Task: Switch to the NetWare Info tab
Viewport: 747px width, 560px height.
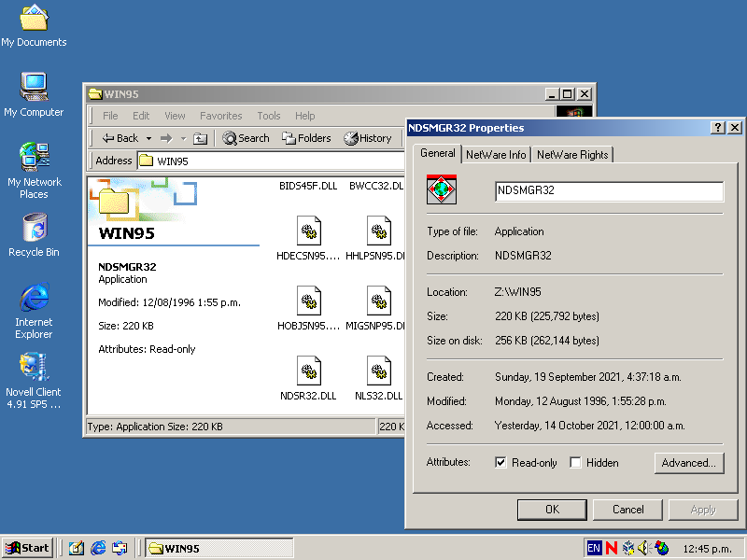Action: 496,155
